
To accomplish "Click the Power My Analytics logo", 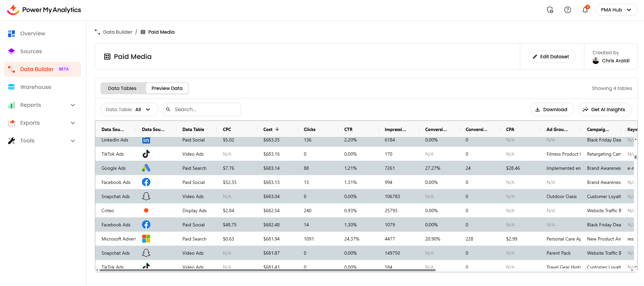I will [x=44, y=10].
